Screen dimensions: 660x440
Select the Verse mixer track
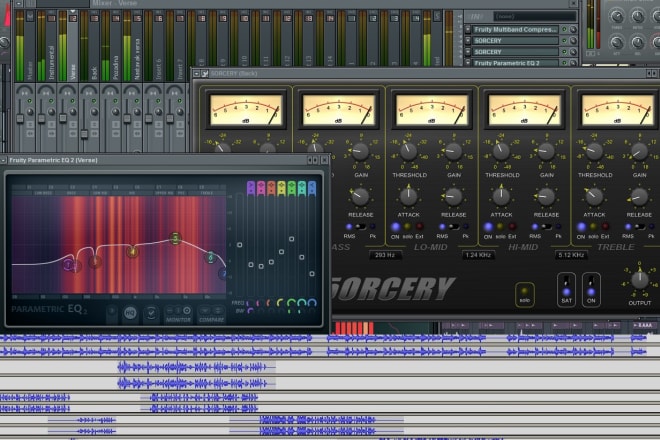click(x=68, y=46)
